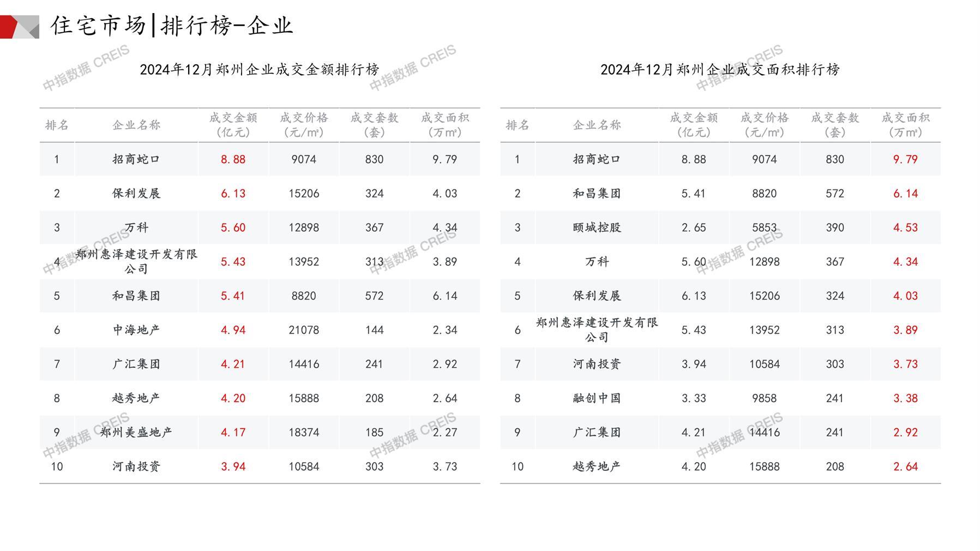Select the red 3.38 area value
The height and width of the screenshot is (551, 980).
(905, 398)
